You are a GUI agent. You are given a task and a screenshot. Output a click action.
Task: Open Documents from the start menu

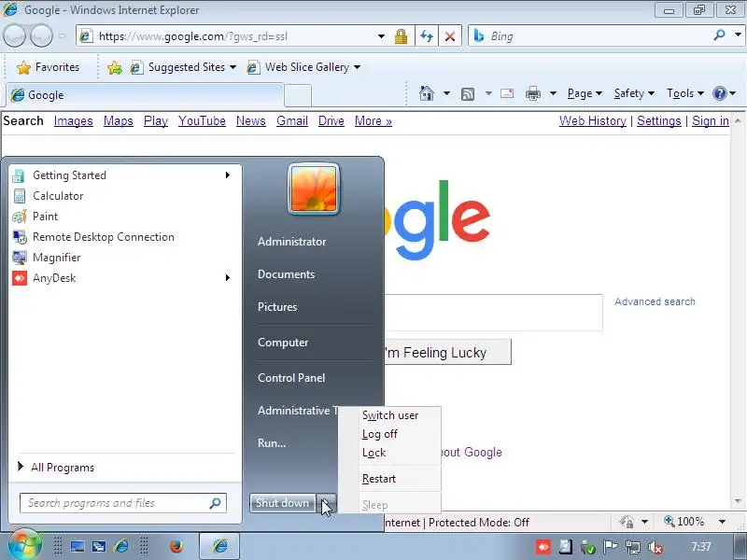click(x=287, y=274)
